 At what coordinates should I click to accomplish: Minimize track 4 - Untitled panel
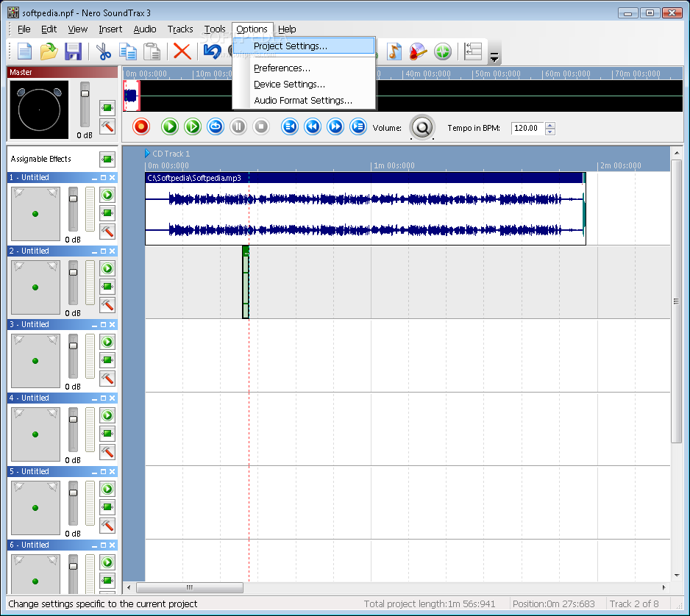click(x=94, y=398)
